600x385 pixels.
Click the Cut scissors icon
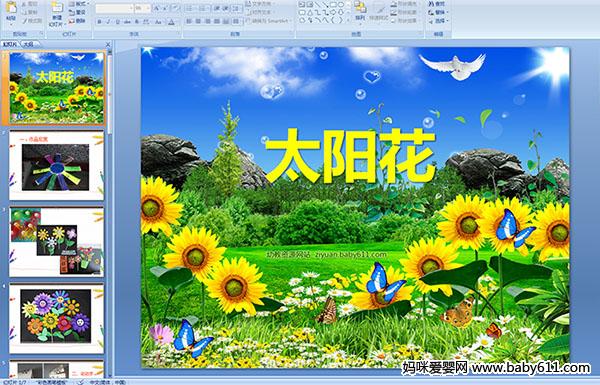click(24, 4)
